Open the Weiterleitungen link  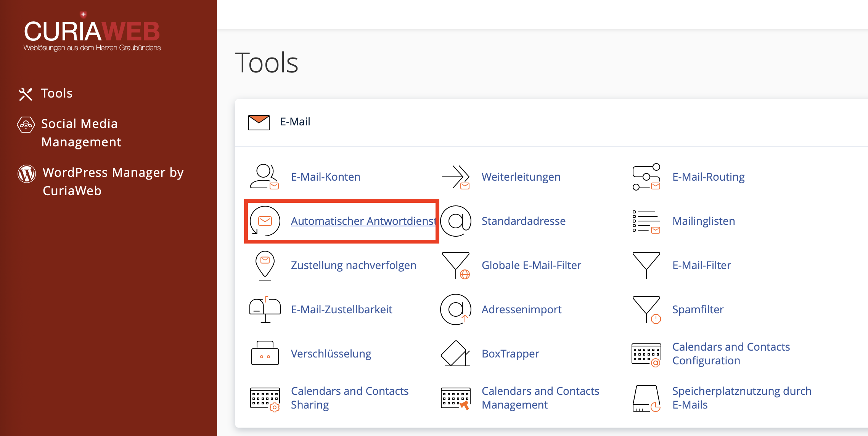pos(521,177)
